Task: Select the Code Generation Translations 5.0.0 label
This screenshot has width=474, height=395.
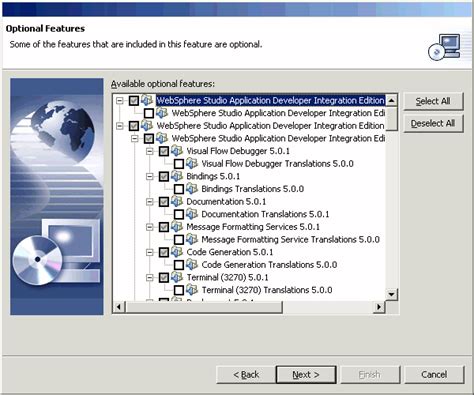Action: pos(269,265)
